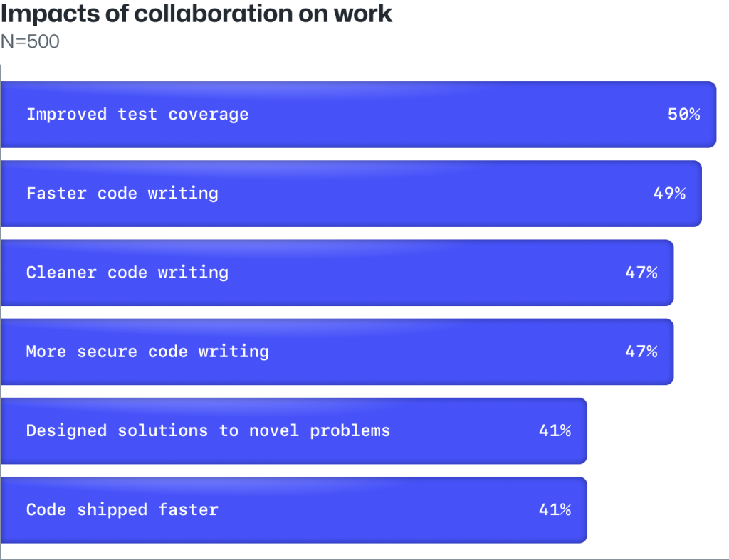This screenshot has height=560, width=729.
Task: Click the Improved test coverage bar
Action: [359, 115]
